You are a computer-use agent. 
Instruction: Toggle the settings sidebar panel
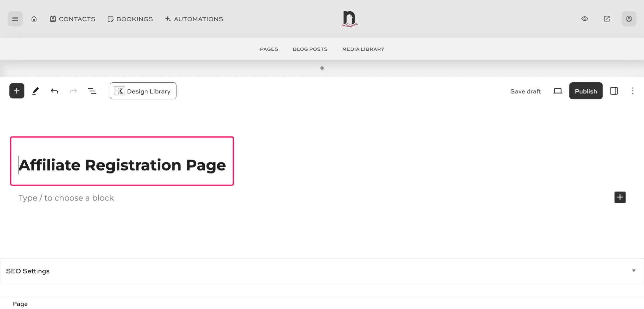(x=614, y=91)
